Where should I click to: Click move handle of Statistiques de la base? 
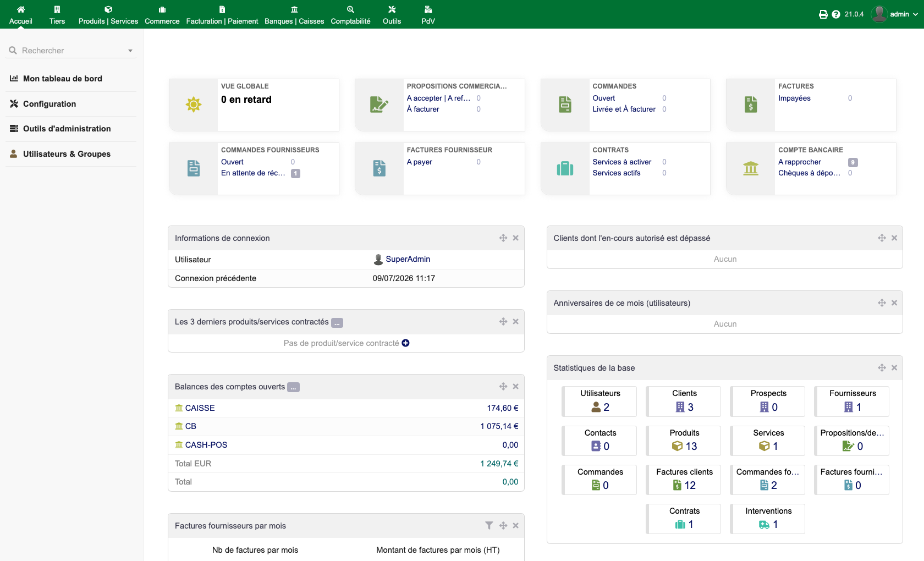[x=882, y=367]
